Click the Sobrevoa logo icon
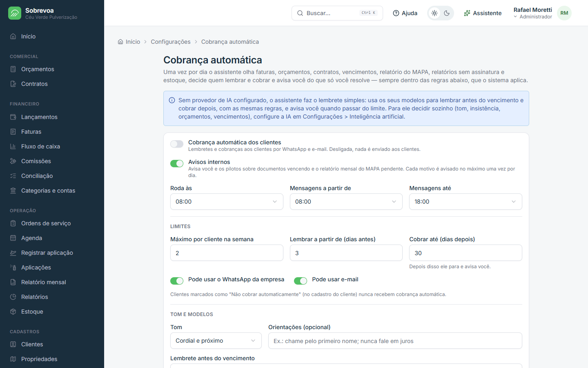Screen dimensions: 588x368 coord(15,13)
